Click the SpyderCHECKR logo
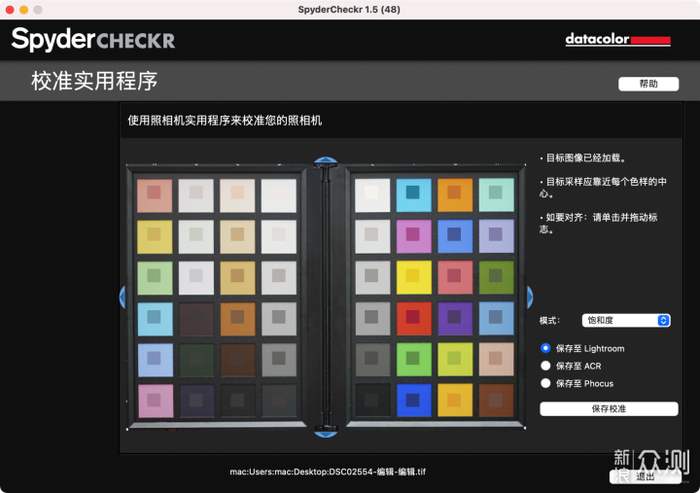 [93, 39]
